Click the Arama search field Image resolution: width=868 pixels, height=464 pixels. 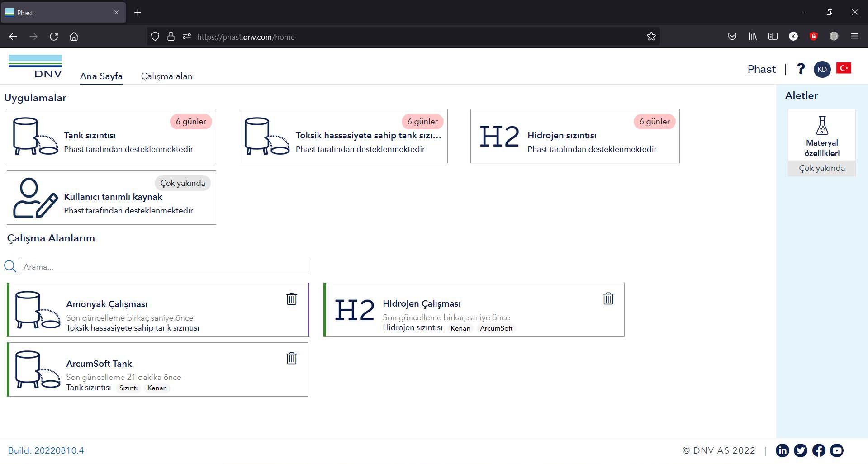(163, 266)
